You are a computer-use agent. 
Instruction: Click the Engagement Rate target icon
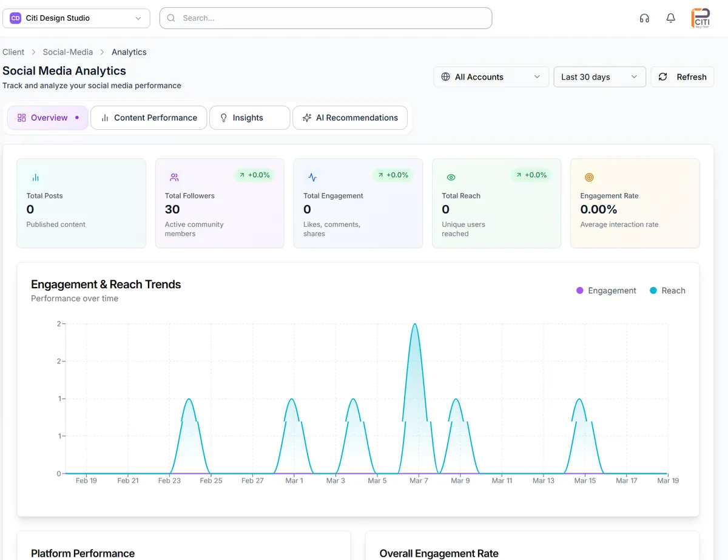tap(589, 177)
